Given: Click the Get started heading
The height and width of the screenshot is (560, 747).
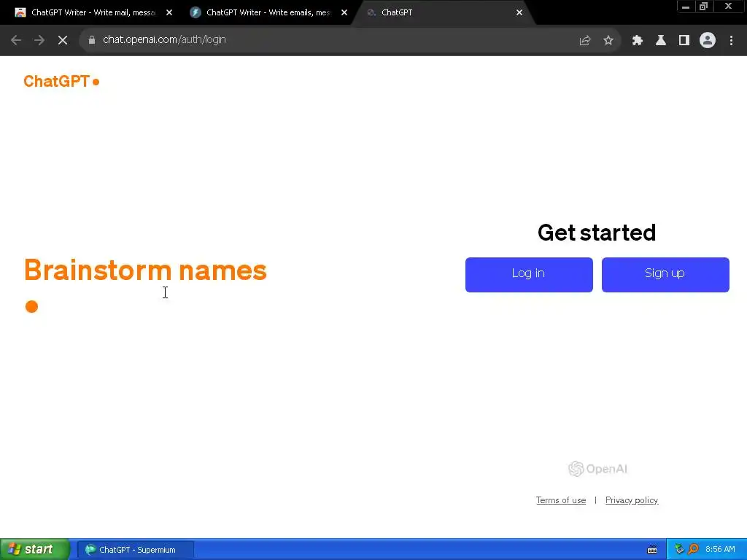Looking at the screenshot, I should point(597,233).
